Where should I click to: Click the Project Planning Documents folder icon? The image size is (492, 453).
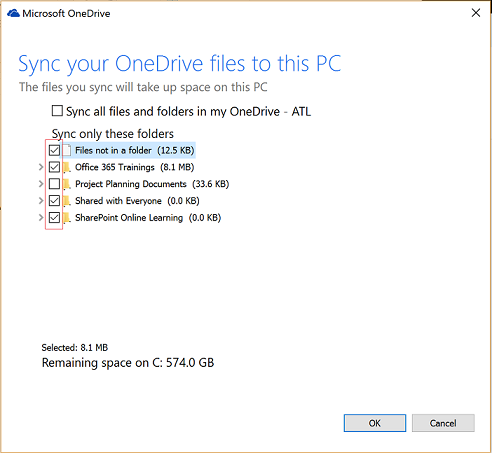67,184
